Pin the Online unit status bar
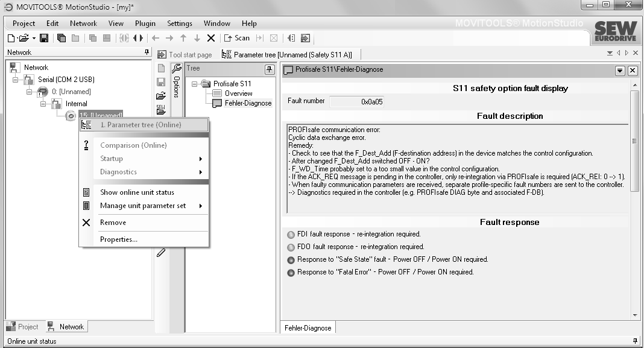Screen dimensions: 644x348 (x=635, y=341)
